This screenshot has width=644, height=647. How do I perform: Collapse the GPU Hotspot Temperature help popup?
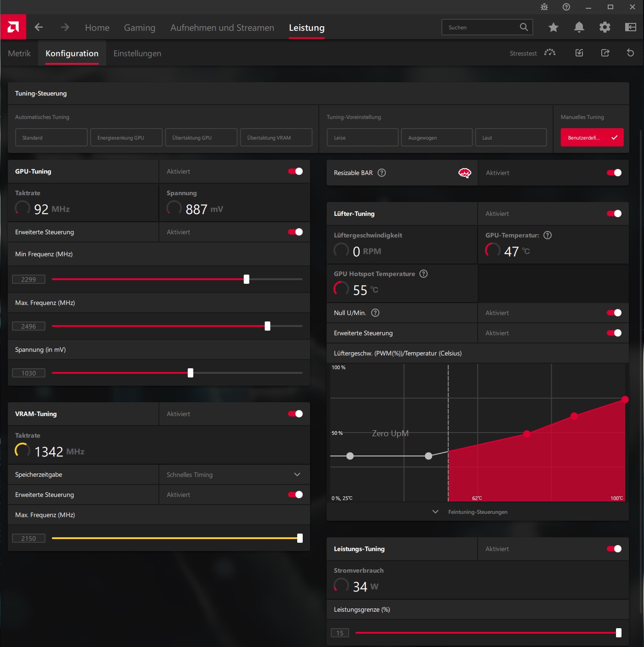click(423, 273)
